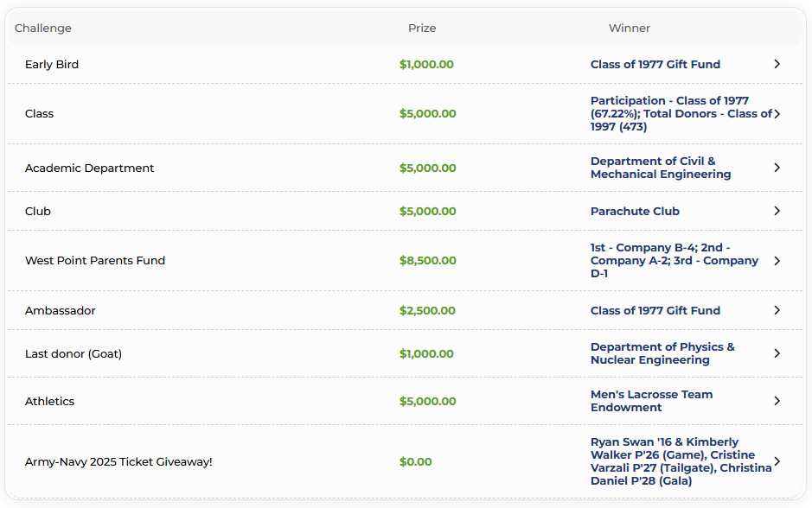812x508 pixels.
Task: Open the Company B-4 winners link
Action: click(x=675, y=261)
